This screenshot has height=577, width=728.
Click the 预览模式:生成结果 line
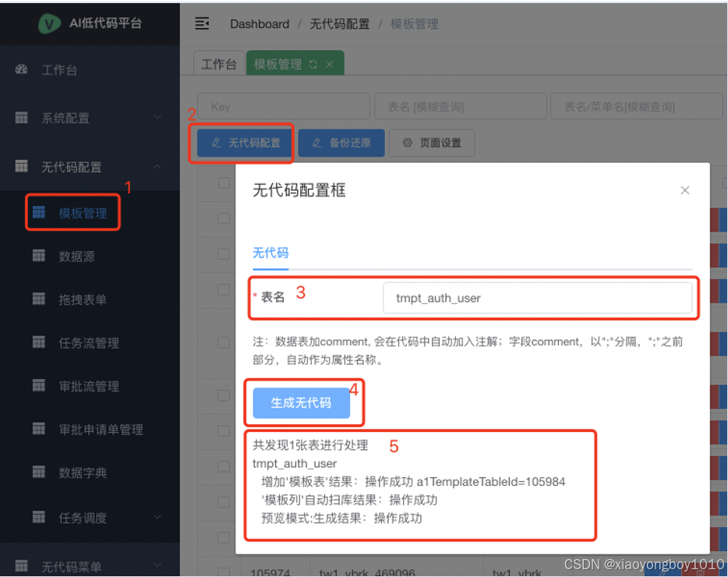341,518
